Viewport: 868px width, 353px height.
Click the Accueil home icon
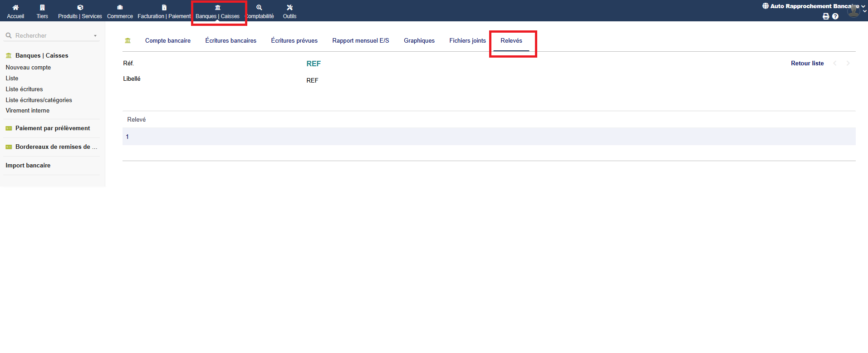[15, 8]
